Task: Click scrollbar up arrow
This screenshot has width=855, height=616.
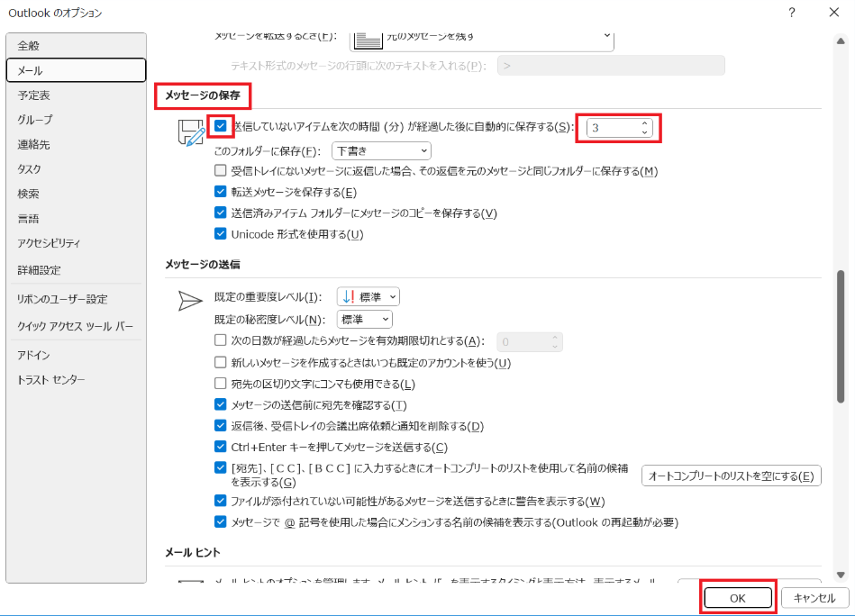Action: pyautogui.click(x=841, y=41)
